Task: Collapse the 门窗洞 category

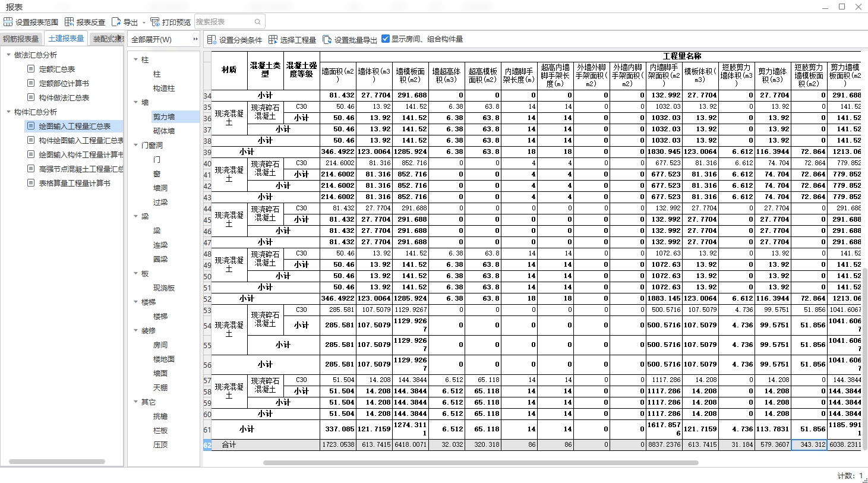Action: tap(135, 145)
